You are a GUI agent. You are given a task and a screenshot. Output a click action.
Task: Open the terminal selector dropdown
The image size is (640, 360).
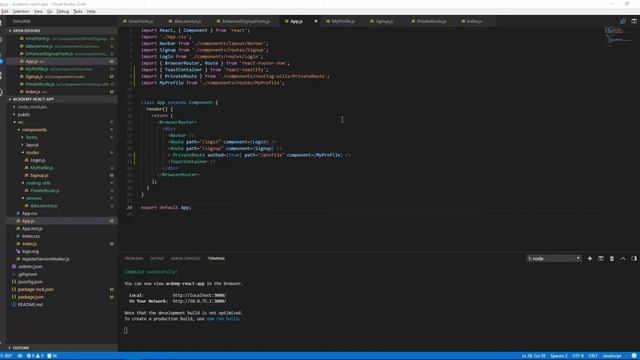[553, 258]
